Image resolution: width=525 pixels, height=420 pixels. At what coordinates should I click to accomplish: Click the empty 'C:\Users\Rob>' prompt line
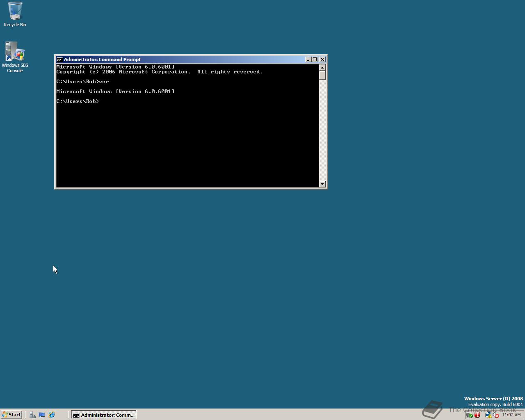pos(78,101)
